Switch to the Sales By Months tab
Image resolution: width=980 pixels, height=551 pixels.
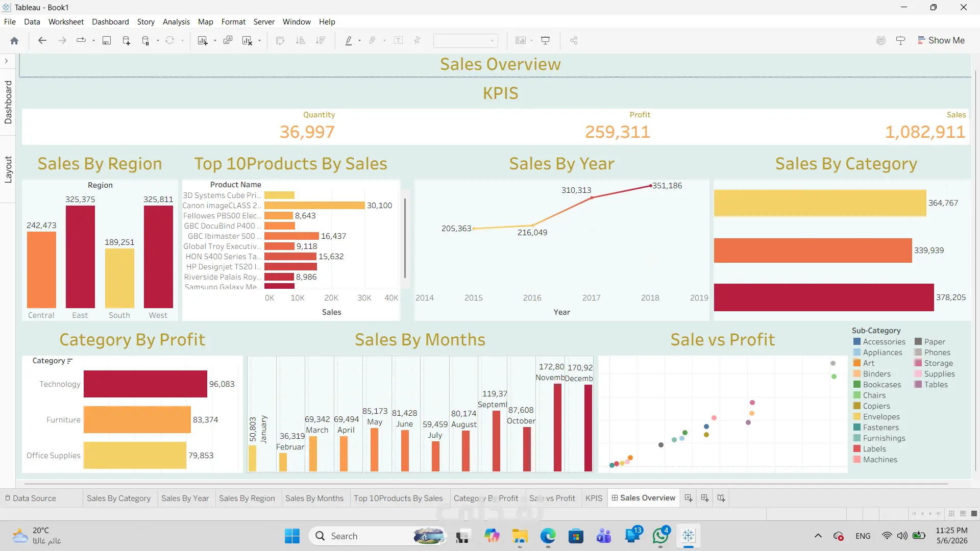(x=314, y=498)
